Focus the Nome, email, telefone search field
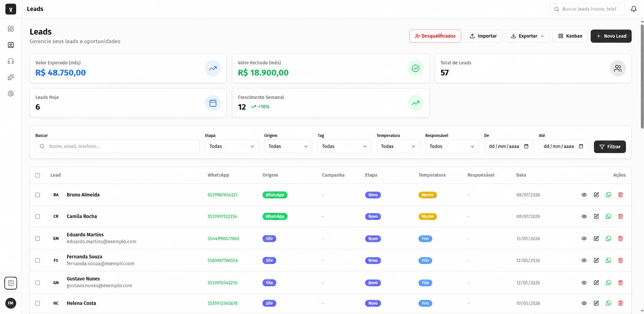The width and height of the screenshot is (644, 314). pyautogui.click(x=117, y=146)
